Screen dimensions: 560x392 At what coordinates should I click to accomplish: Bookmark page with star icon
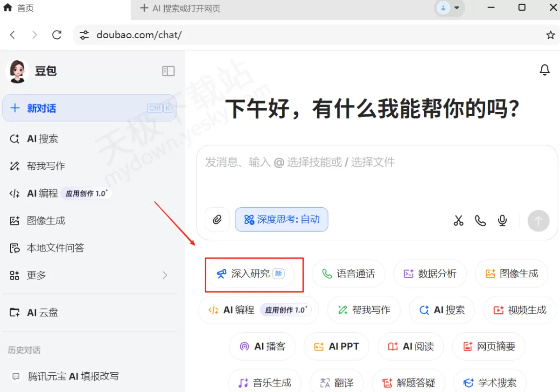click(550, 35)
